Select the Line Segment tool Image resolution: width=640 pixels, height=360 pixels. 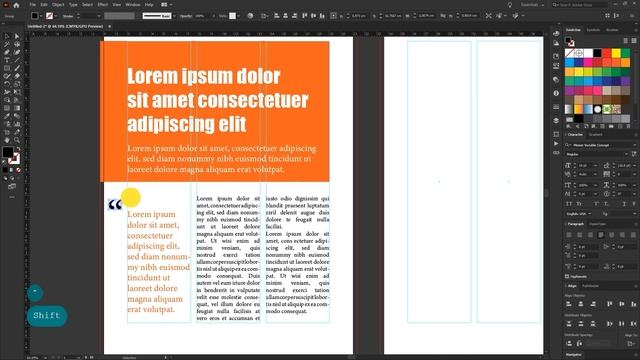pos(17,60)
